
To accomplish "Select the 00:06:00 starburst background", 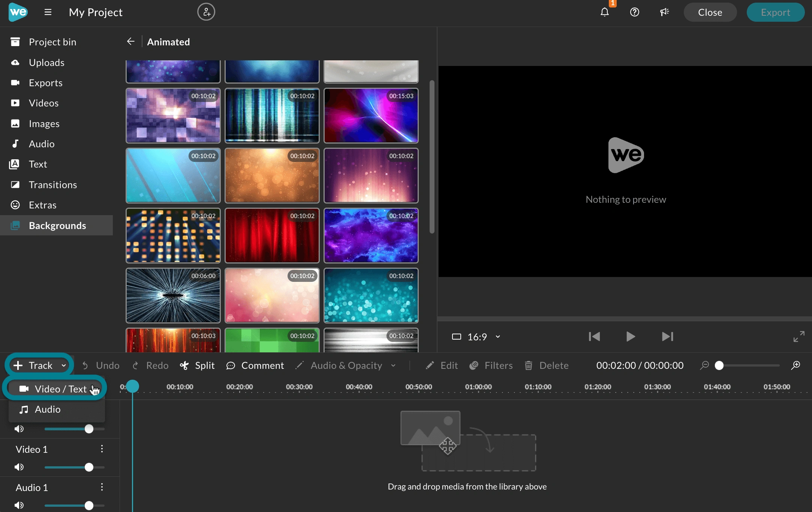I will point(173,295).
